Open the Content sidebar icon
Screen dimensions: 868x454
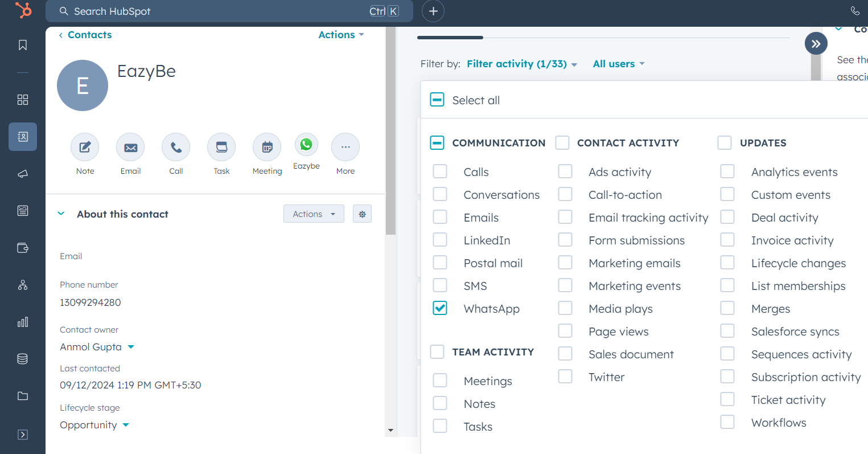(x=23, y=211)
